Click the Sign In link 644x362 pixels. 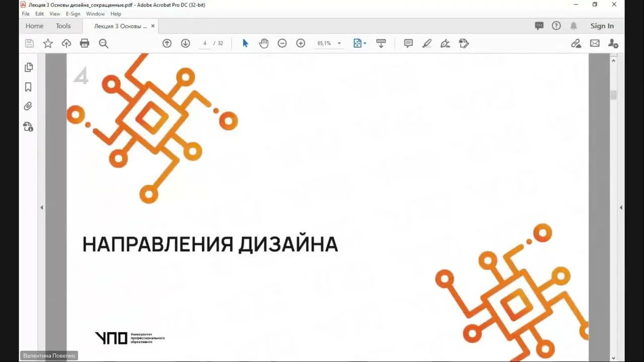coord(602,26)
